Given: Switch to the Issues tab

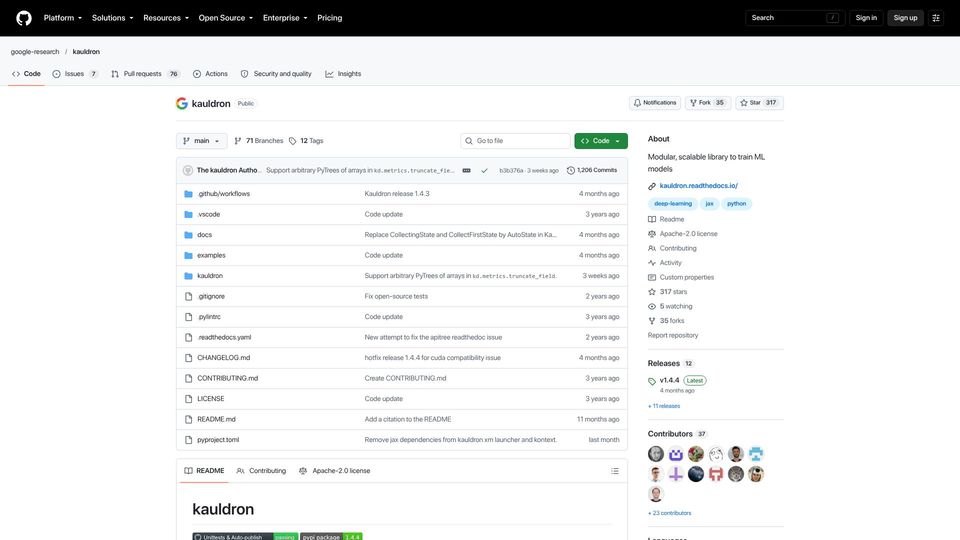Looking at the screenshot, I should click(x=75, y=73).
